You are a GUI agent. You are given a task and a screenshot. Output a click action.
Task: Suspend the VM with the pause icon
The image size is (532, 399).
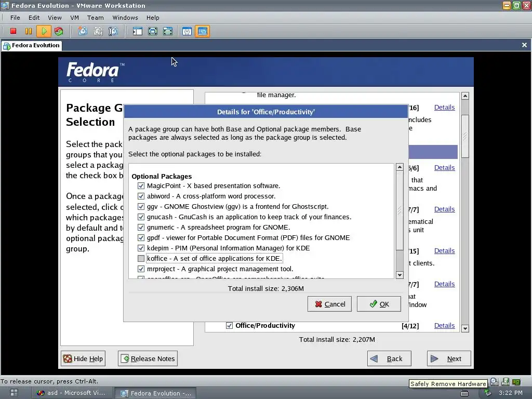(29, 31)
